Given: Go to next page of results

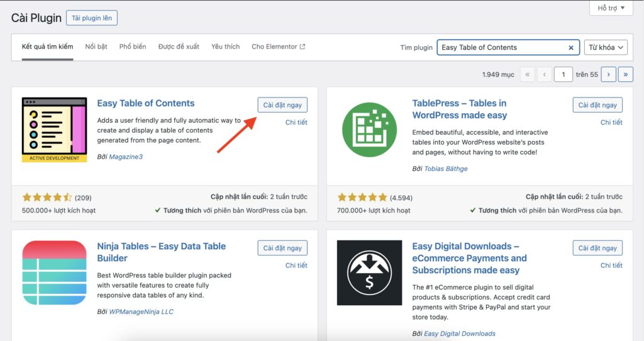Looking at the screenshot, I should click(608, 74).
